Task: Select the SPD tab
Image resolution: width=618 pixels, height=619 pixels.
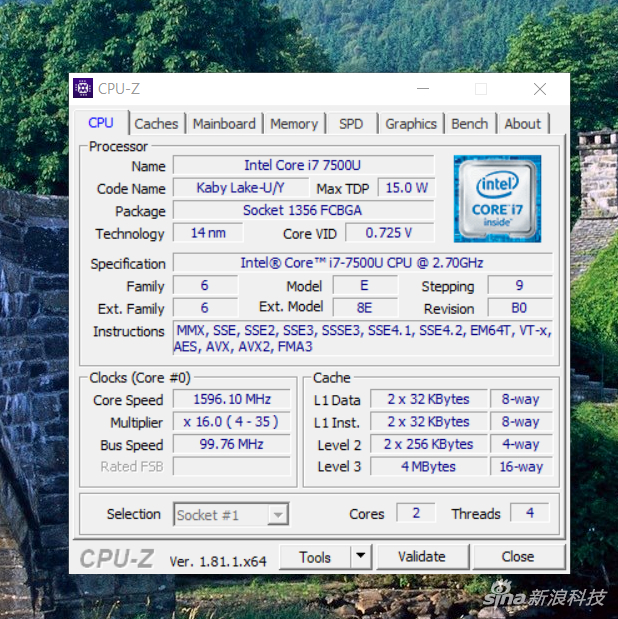Action: [351, 124]
